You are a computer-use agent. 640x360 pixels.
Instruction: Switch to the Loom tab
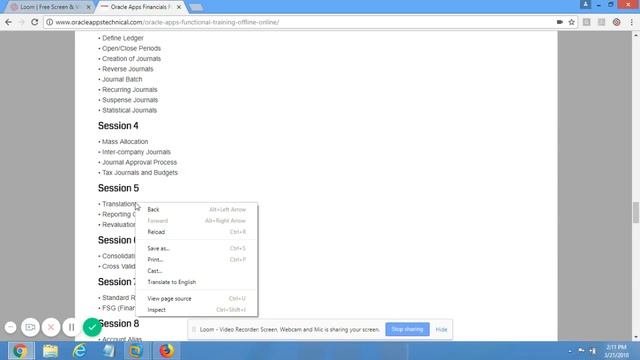49,7
